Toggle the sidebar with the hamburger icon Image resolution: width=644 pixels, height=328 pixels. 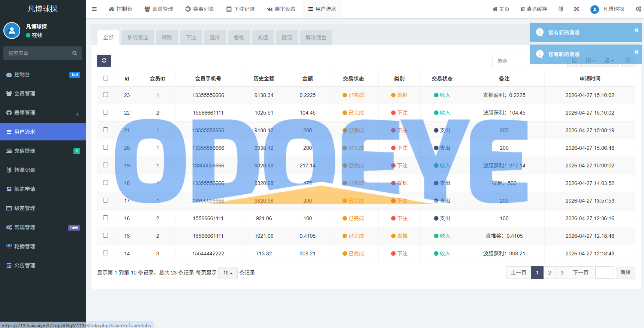click(x=94, y=9)
